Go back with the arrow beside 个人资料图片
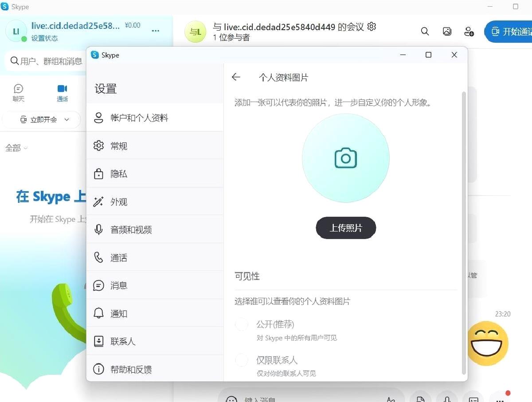The width and height of the screenshot is (532, 402). click(x=236, y=77)
